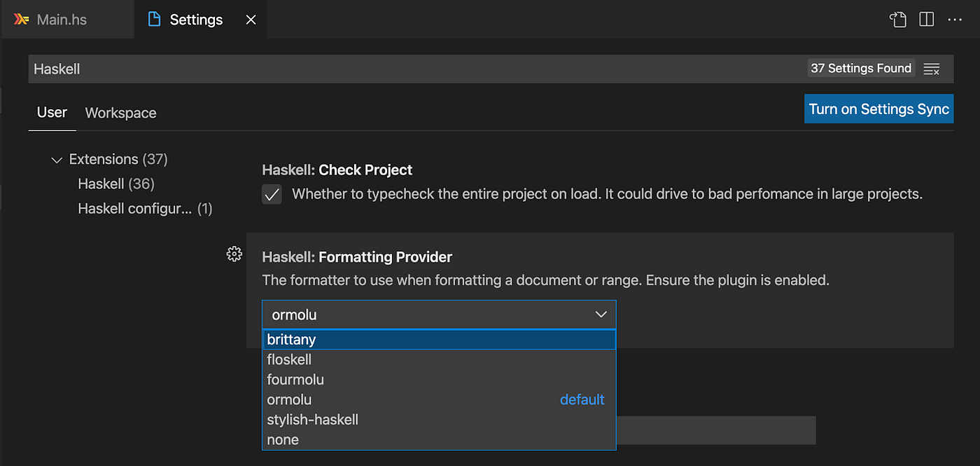Split the editor to the right
980x466 pixels.
pos(926,20)
